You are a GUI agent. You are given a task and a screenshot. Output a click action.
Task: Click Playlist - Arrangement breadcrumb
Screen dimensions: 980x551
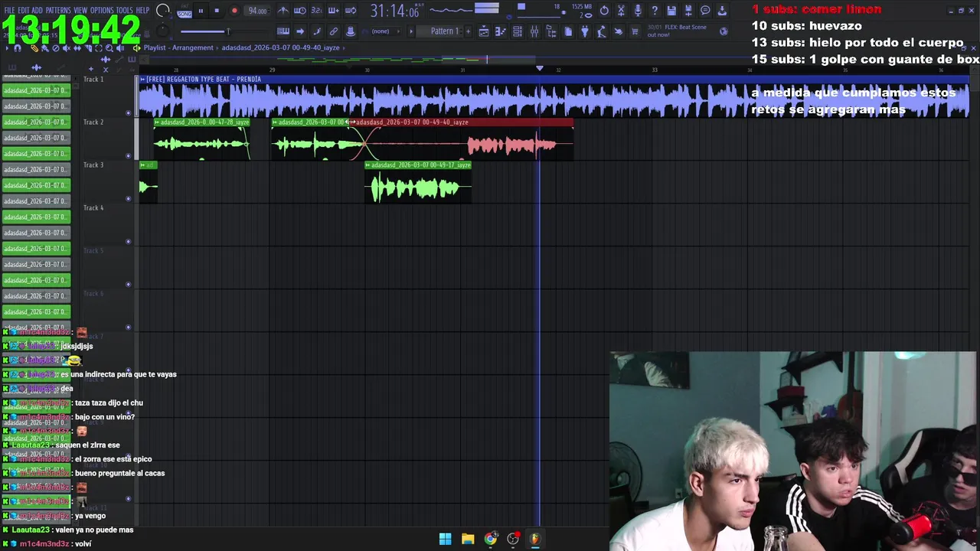click(178, 47)
